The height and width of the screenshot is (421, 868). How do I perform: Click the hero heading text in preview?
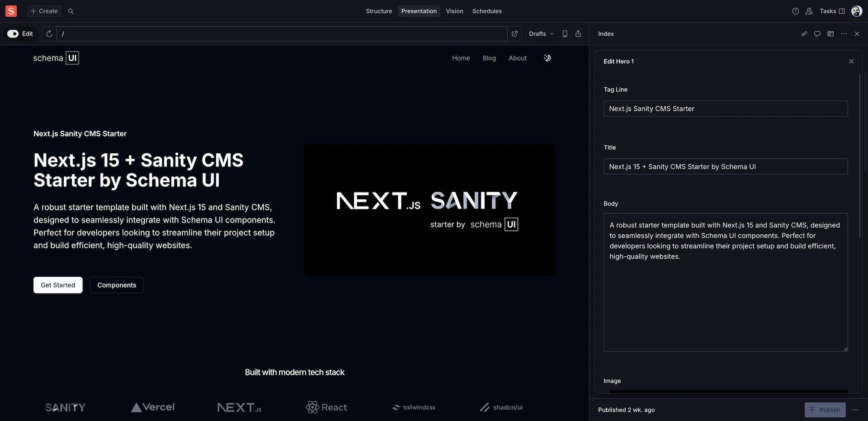138,170
